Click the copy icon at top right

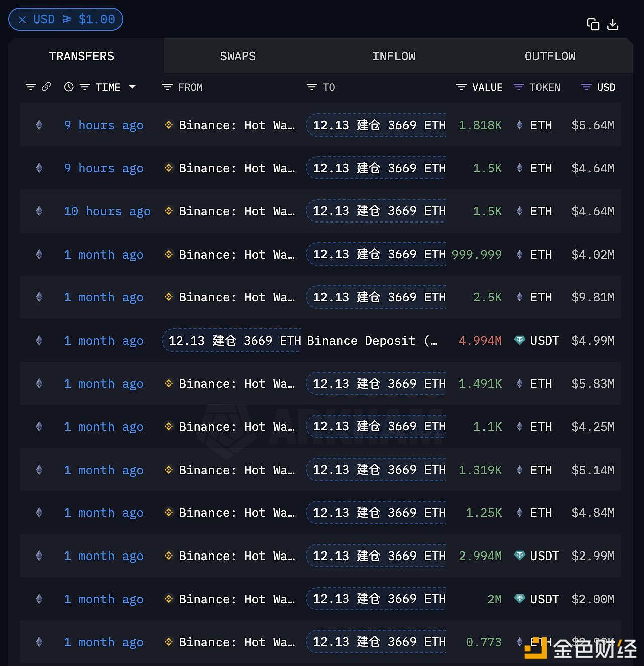[x=593, y=24]
